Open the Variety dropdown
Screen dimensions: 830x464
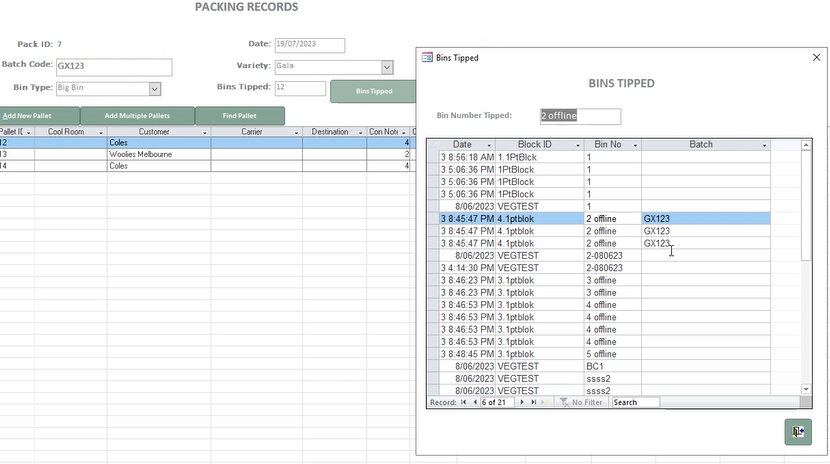386,67
